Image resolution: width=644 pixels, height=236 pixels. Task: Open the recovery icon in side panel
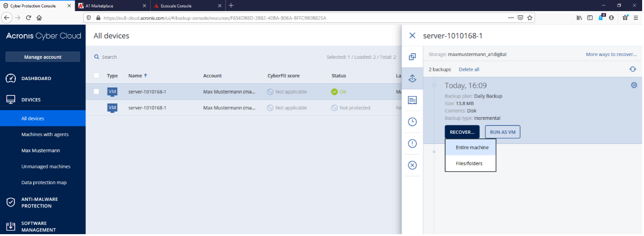(412, 79)
